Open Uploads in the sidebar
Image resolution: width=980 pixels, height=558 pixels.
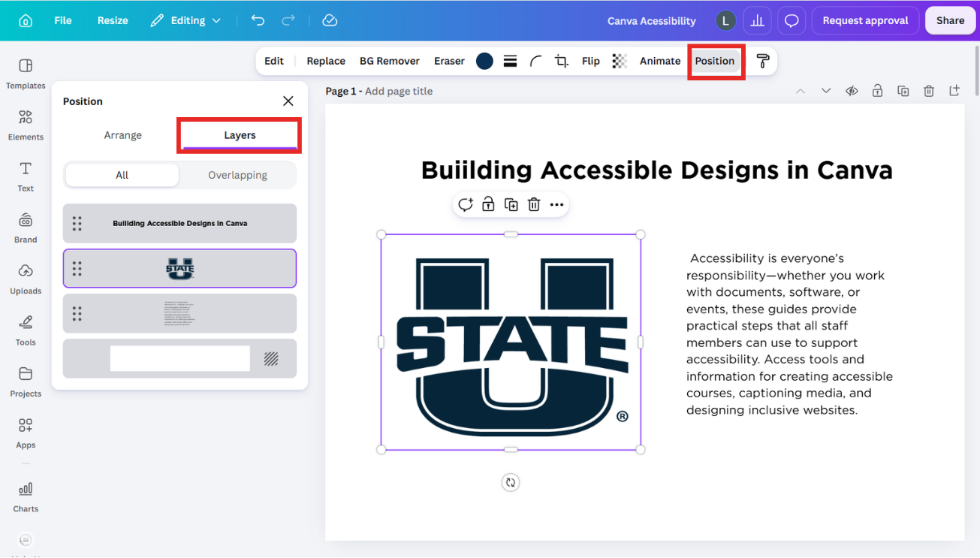tap(26, 279)
